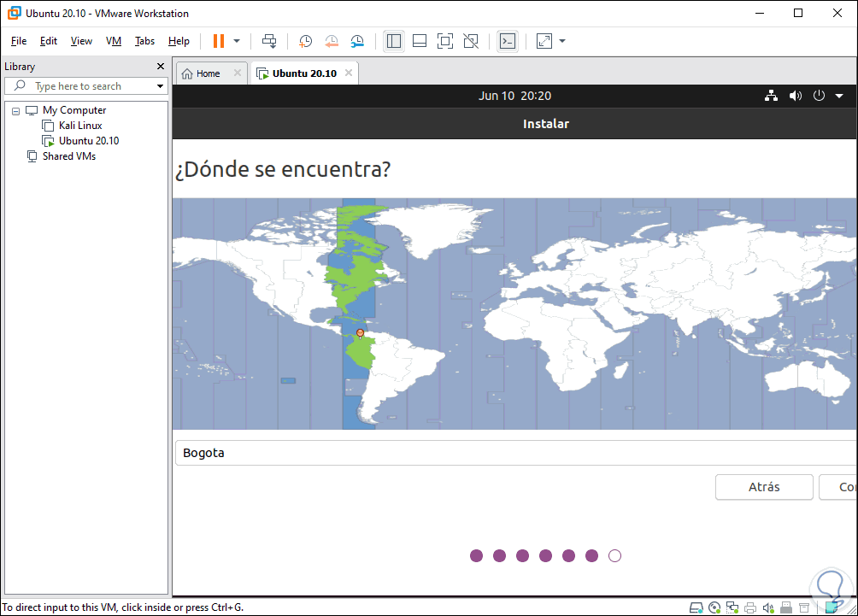The height and width of the screenshot is (616, 858).
Task: Open the View menu
Action: (x=81, y=41)
